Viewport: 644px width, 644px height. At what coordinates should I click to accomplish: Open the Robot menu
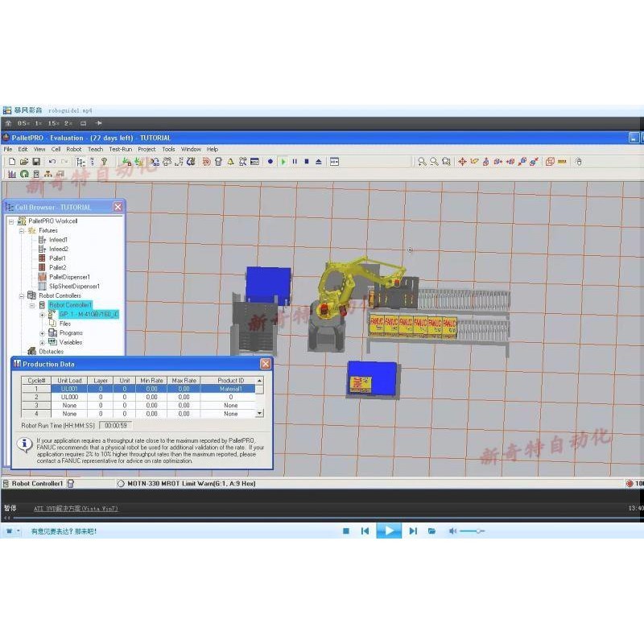coord(74,149)
